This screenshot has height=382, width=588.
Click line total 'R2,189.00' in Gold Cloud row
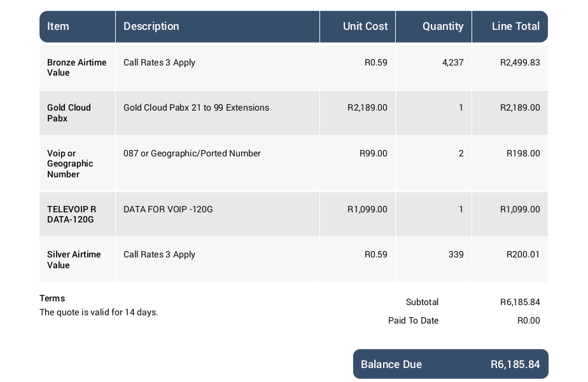click(520, 108)
